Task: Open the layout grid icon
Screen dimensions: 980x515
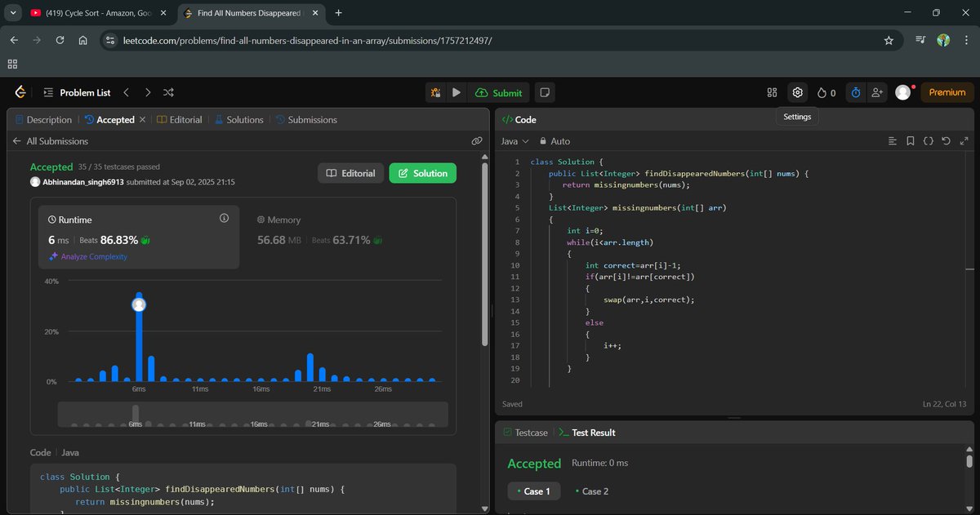Action: pos(772,92)
